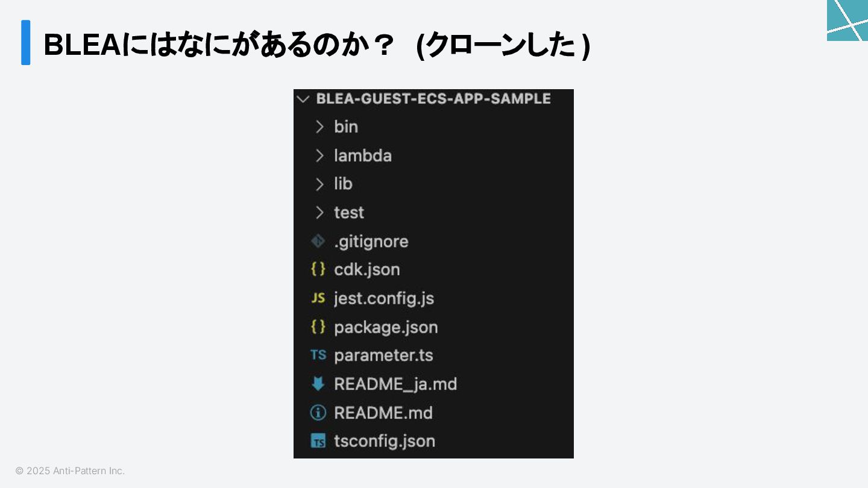Click the info icon beside README.md

tap(318, 413)
